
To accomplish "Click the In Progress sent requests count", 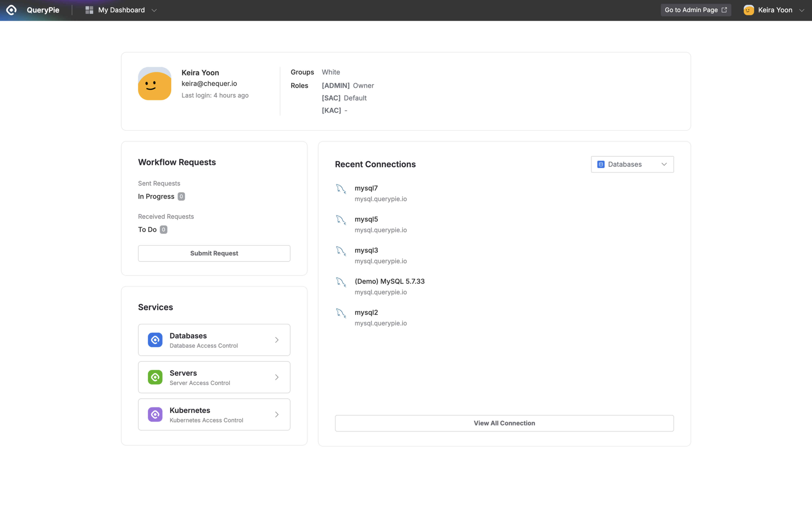I will coord(181,196).
